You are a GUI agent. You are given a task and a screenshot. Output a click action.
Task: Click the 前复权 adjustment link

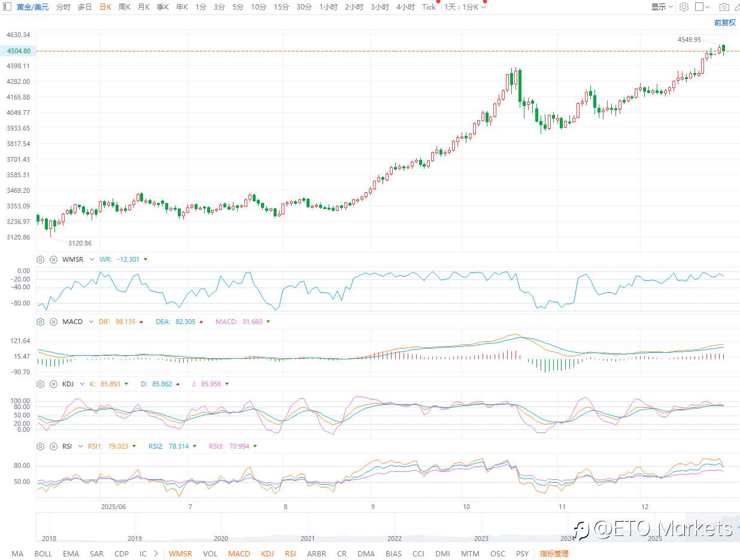tap(724, 23)
